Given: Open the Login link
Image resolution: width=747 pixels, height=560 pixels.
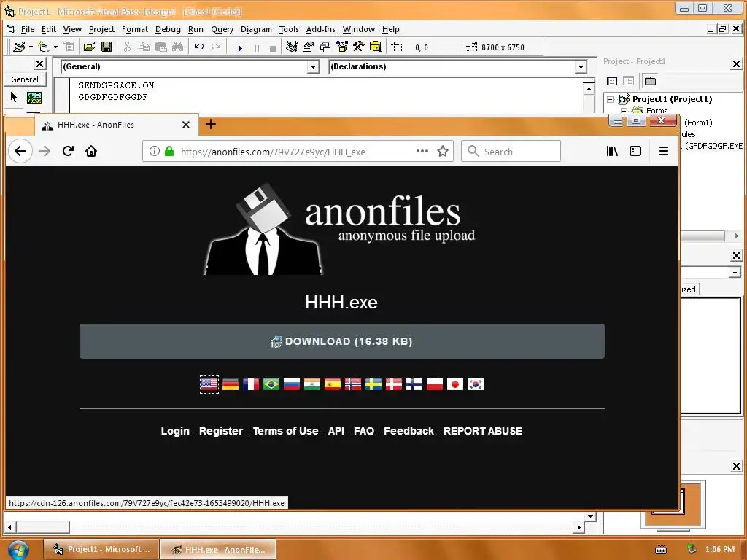Looking at the screenshot, I should [x=175, y=431].
